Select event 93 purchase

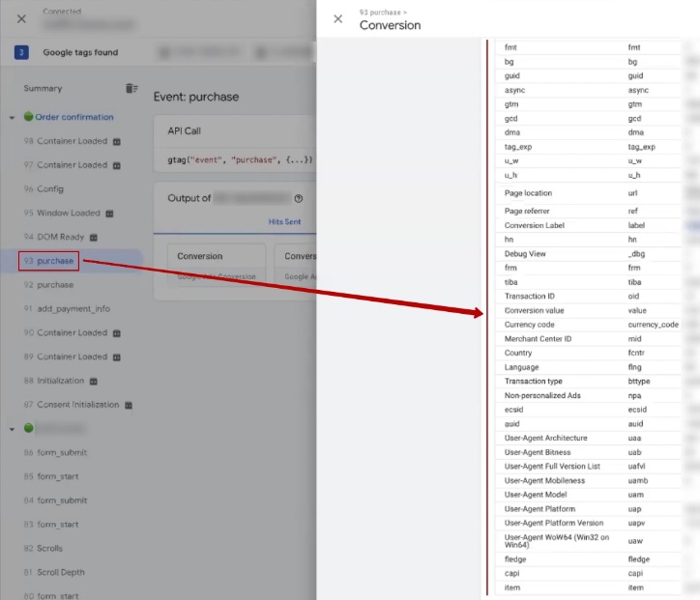48,261
